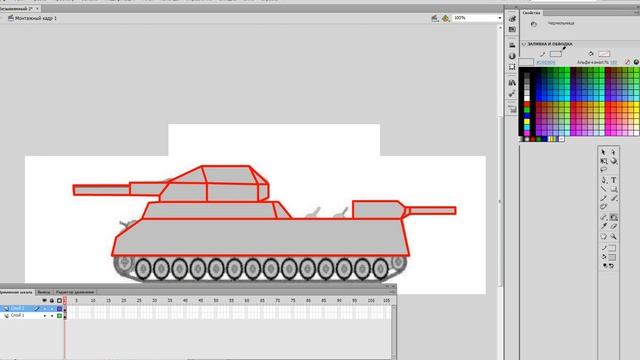Toggle green outline square of Слой 1
Image resolution: width=640 pixels, height=360 pixels.
[59, 316]
